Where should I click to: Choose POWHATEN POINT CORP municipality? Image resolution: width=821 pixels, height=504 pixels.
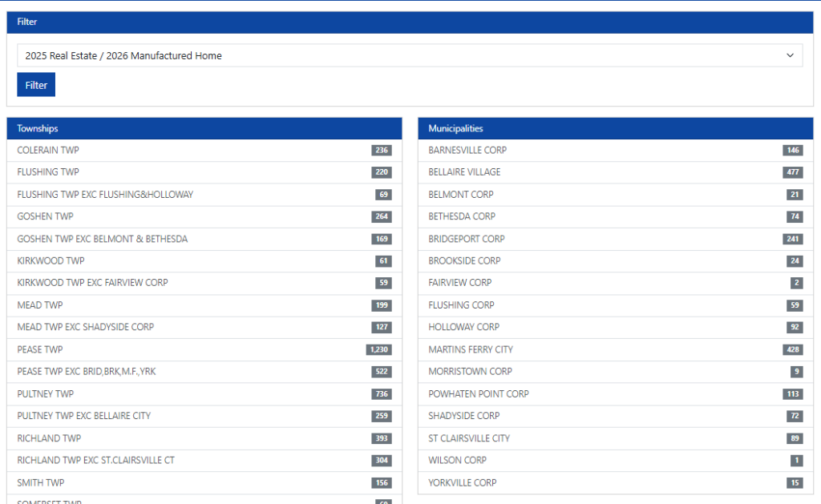coord(479,393)
